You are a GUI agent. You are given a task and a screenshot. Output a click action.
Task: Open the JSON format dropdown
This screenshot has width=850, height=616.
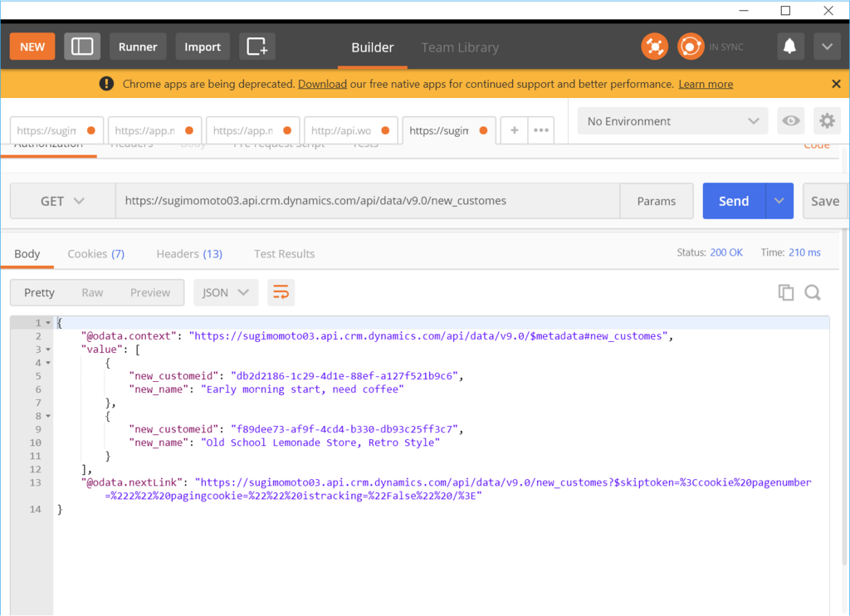tap(226, 293)
